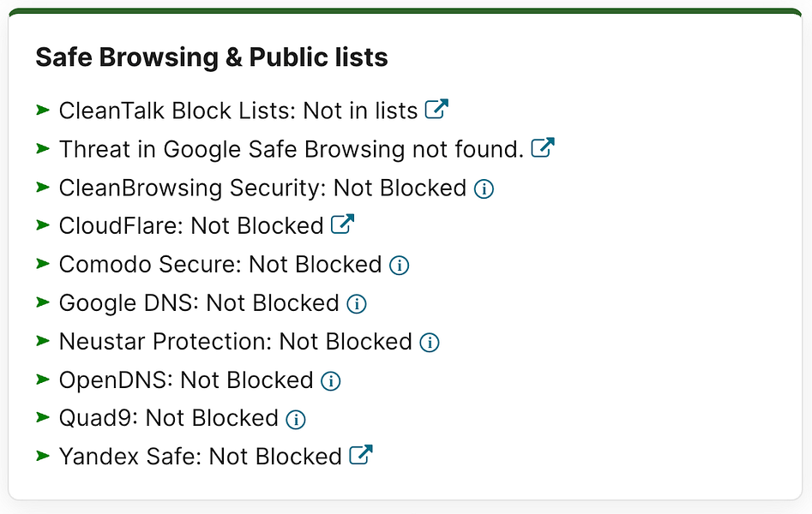This screenshot has height=514, width=812.
Task: Click green arrow bullet before Quad9 entry
Action: (x=43, y=417)
